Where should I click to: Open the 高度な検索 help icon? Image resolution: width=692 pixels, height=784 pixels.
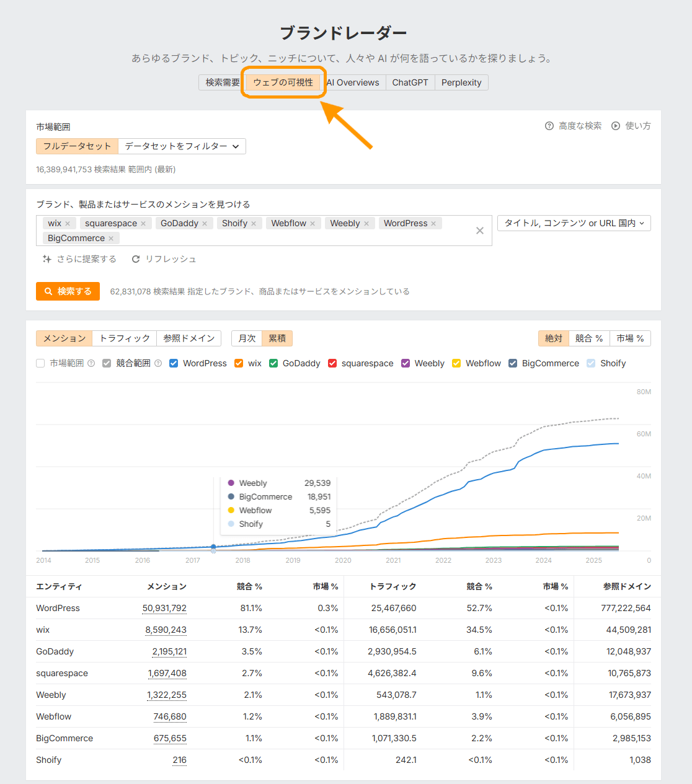coord(549,126)
